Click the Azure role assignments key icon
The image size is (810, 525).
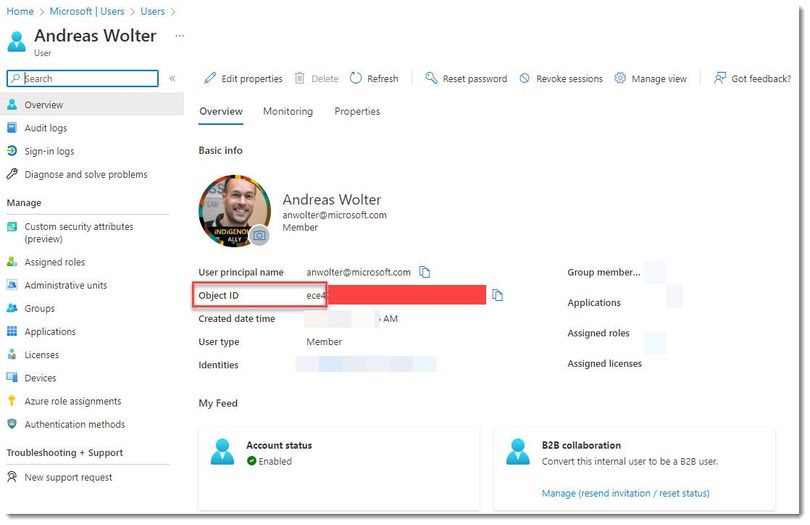click(12, 401)
